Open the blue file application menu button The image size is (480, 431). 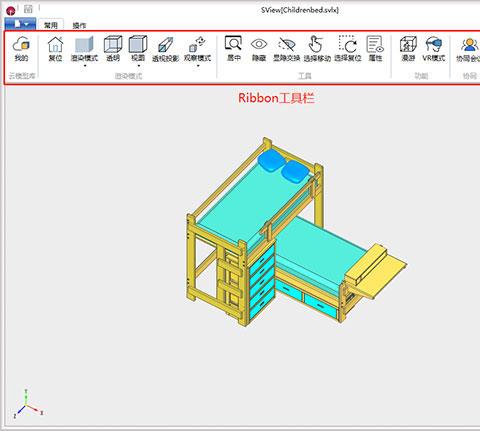coord(20,24)
